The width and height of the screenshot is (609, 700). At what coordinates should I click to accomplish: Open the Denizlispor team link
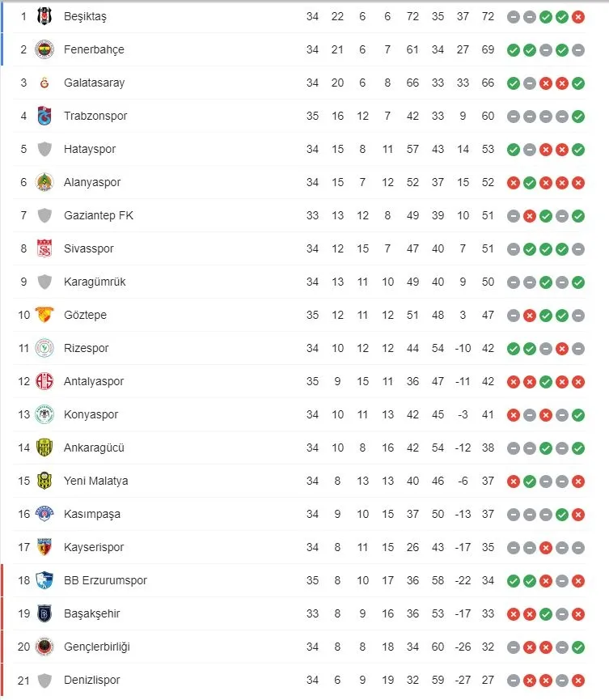pos(93,680)
